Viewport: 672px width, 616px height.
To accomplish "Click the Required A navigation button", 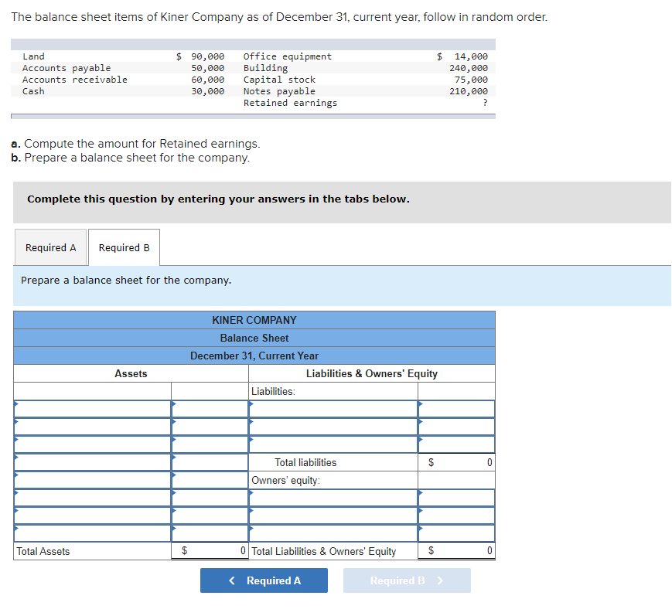I will pyautogui.click(x=264, y=580).
